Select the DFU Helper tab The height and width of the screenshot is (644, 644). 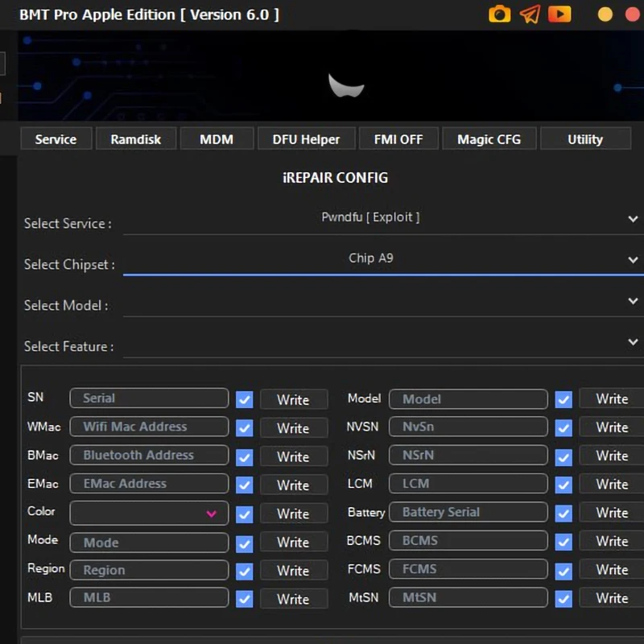(307, 139)
